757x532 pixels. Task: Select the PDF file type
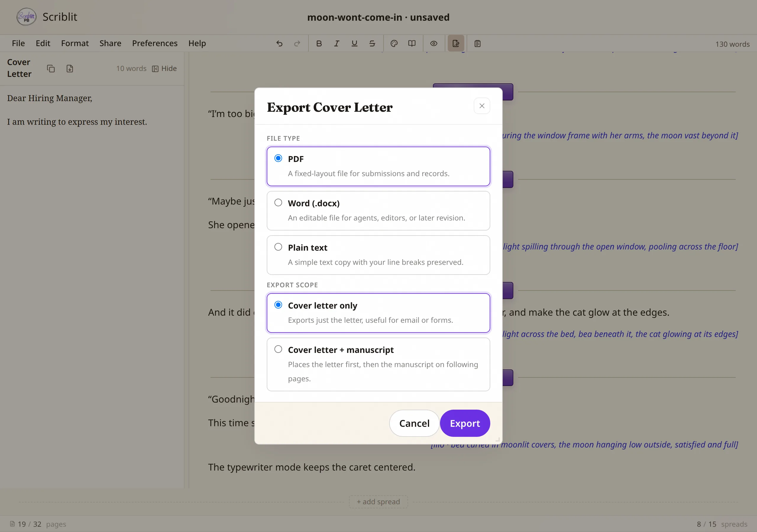[378, 166]
